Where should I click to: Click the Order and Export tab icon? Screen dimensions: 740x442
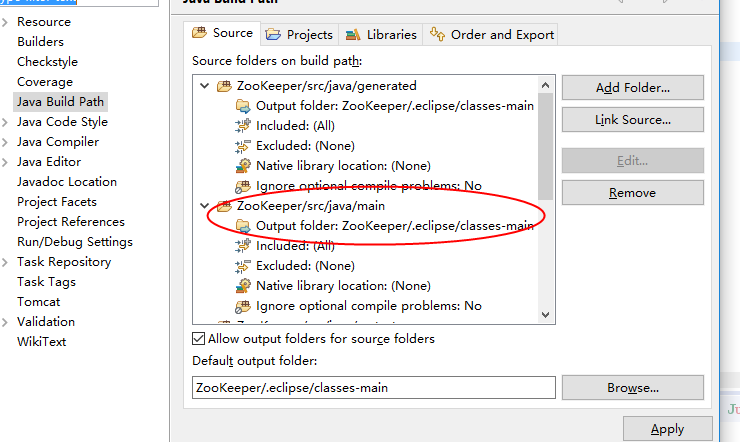[x=437, y=34]
